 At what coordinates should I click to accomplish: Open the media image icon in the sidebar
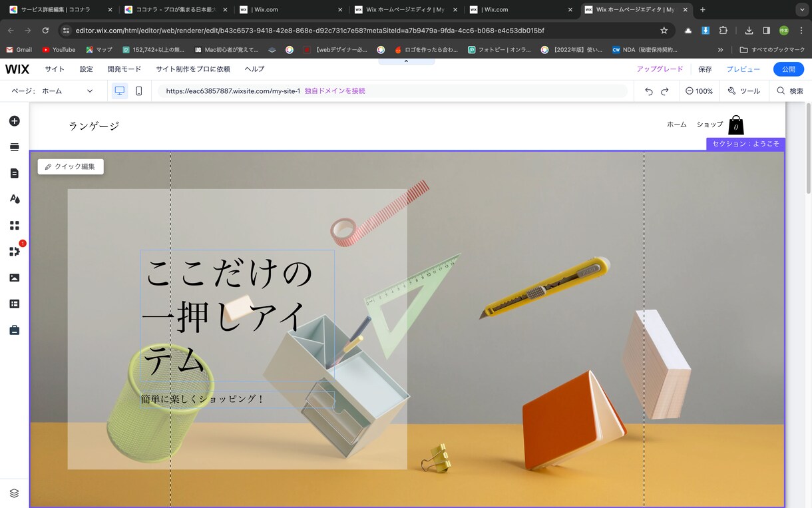pyautogui.click(x=14, y=278)
